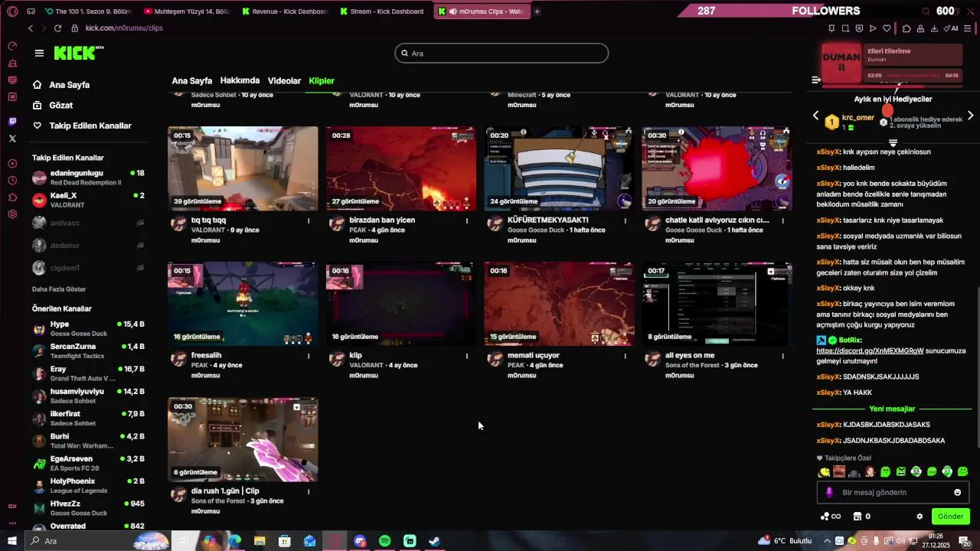This screenshot has width=980, height=551.
Task: Open Gözat in Kick sidebar
Action: pos(60,105)
